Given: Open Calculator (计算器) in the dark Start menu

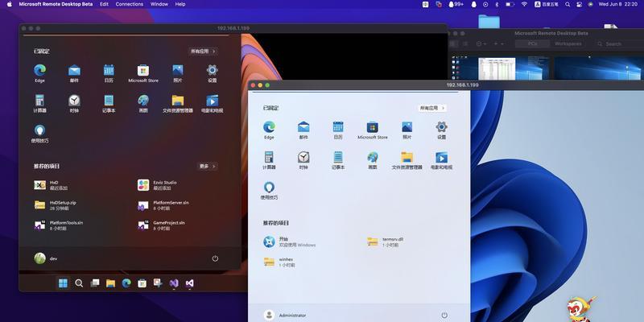Looking at the screenshot, I should pos(39,104).
